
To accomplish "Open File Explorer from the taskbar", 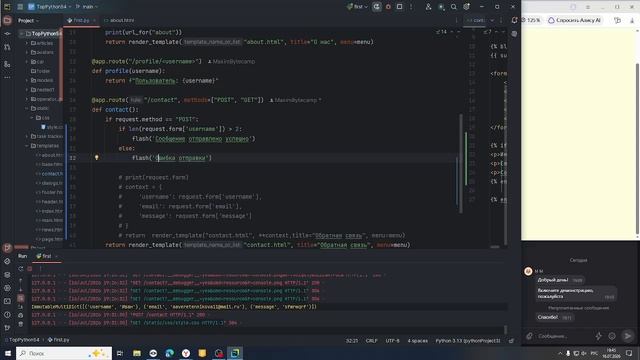I will pos(137,353).
